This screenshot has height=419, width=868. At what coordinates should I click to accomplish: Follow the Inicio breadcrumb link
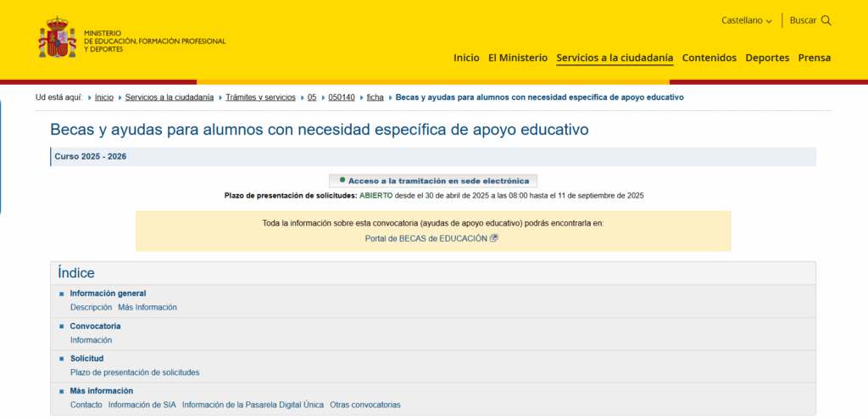[x=104, y=97]
